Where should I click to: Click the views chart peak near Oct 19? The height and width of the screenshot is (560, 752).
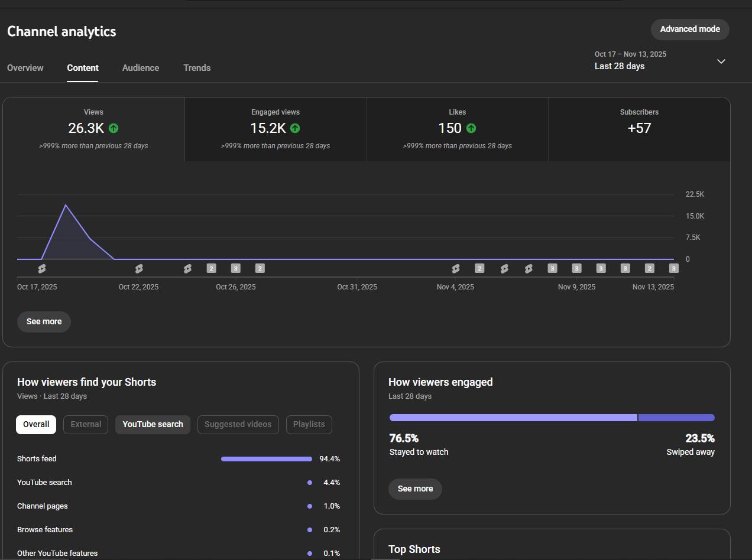point(66,205)
